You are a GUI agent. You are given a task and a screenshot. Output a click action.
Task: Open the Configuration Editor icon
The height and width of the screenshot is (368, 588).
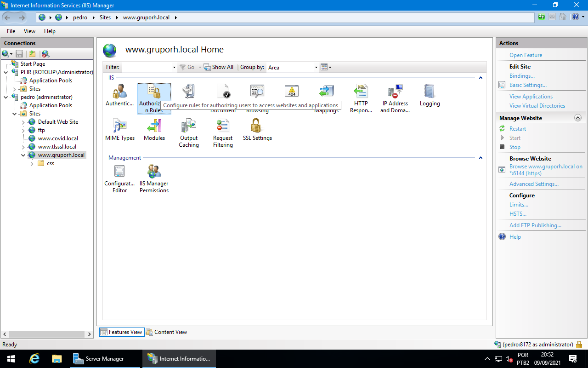click(119, 172)
